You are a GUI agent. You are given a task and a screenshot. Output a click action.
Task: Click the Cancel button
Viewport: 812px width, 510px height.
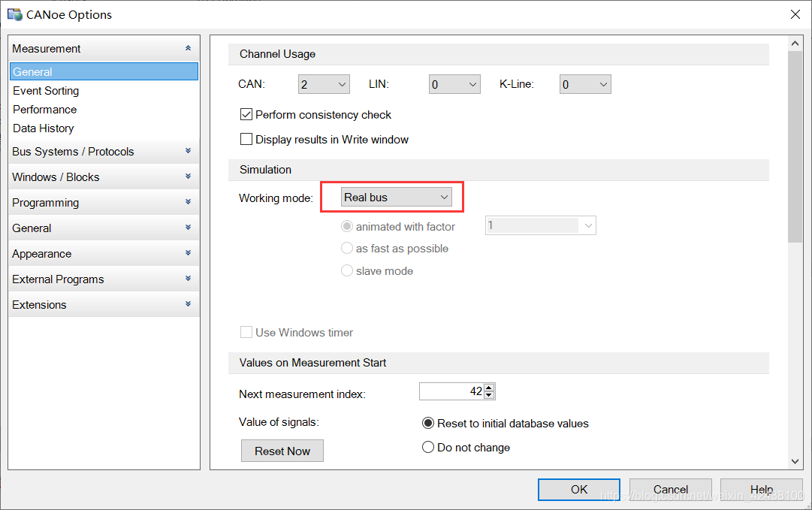(x=671, y=489)
